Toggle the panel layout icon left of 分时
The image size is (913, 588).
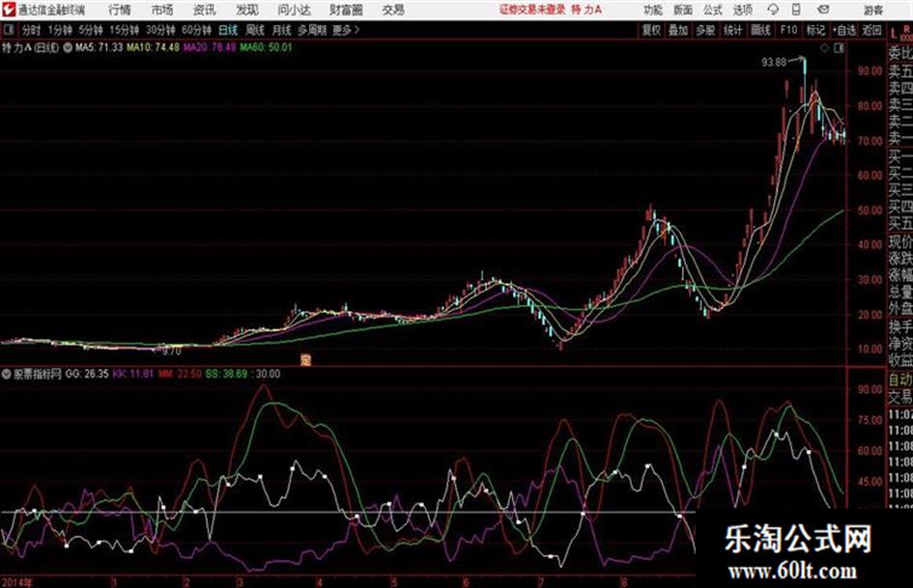click(9, 30)
